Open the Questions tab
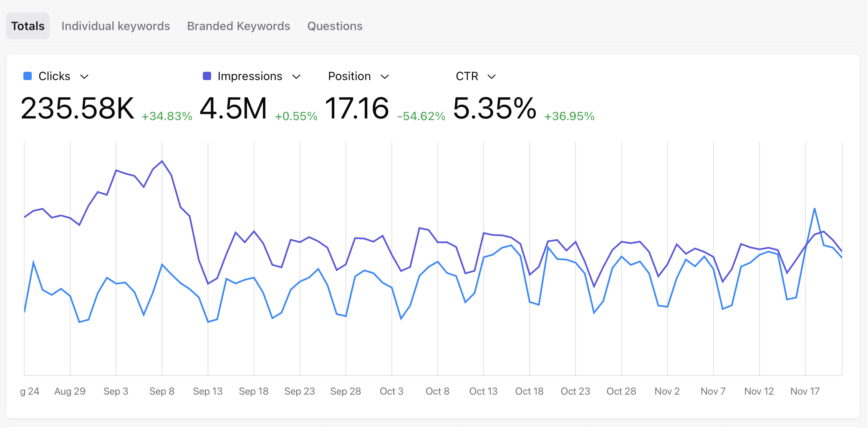 (335, 26)
